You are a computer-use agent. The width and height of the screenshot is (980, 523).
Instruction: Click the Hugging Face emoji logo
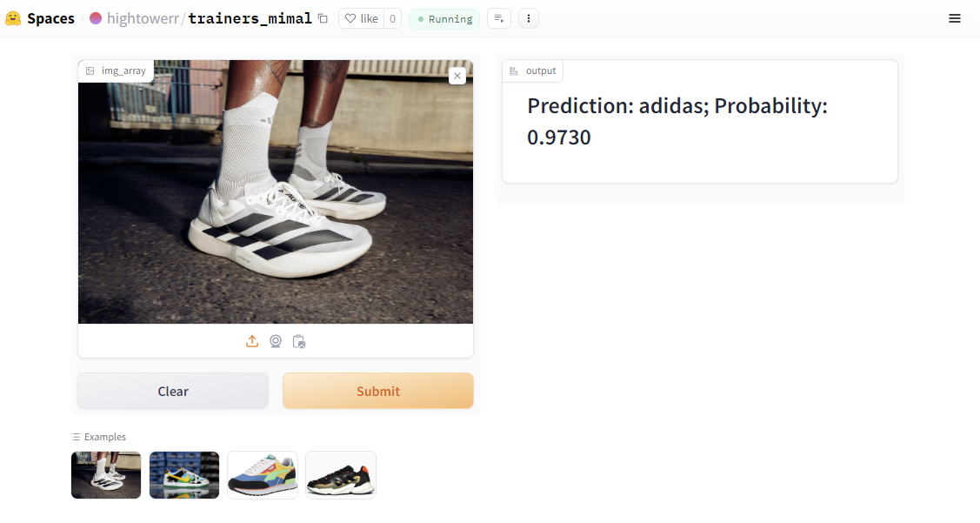point(12,19)
